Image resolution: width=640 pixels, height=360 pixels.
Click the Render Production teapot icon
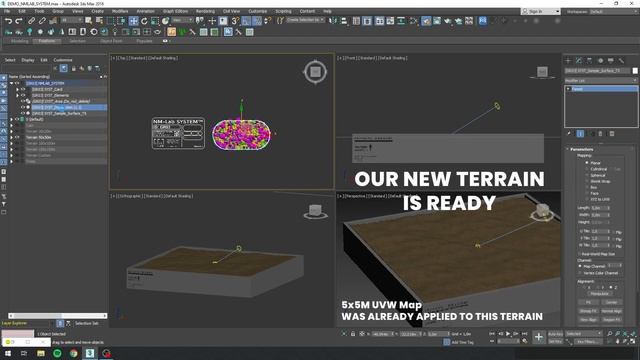tap(458, 21)
